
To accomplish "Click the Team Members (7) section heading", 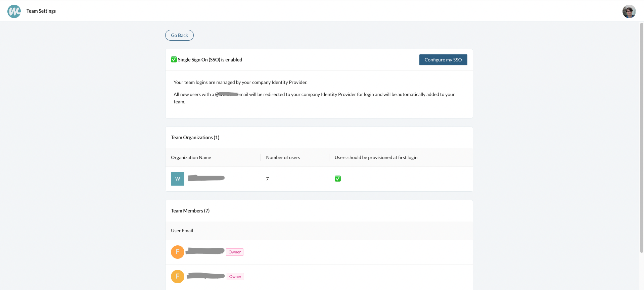I will click(190, 211).
